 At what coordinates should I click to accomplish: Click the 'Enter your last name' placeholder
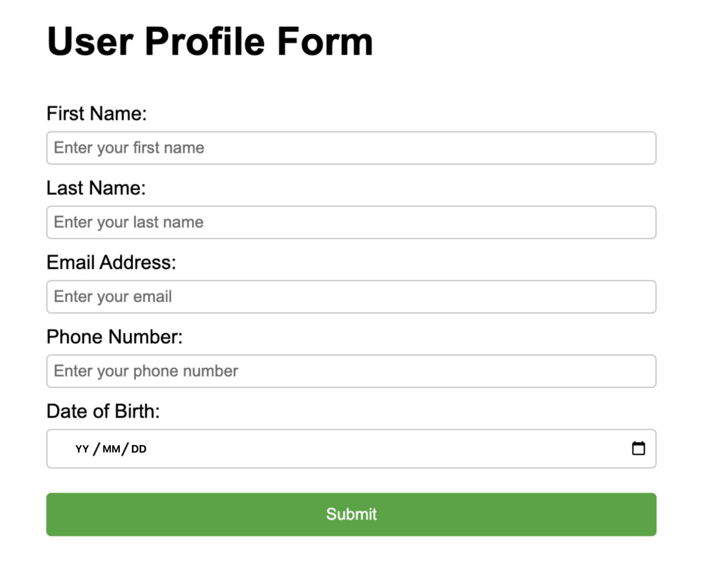coord(128,222)
